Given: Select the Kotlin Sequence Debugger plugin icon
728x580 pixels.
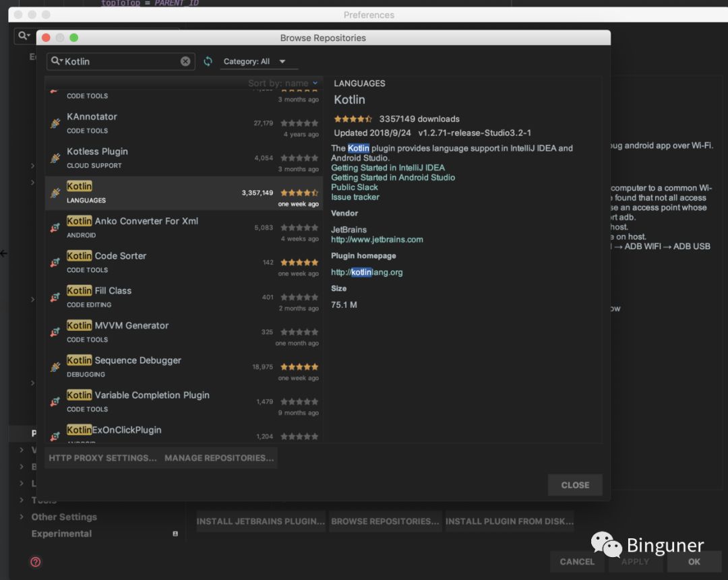Looking at the screenshot, I should [55, 367].
